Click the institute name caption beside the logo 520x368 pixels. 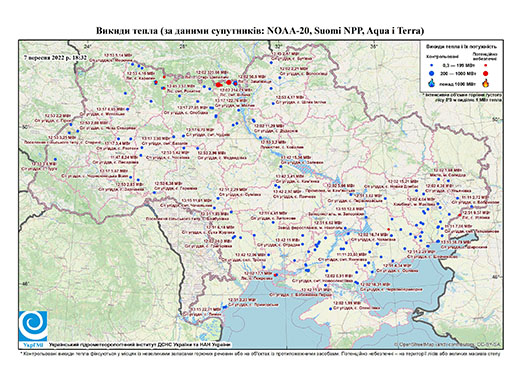click(x=140, y=344)
